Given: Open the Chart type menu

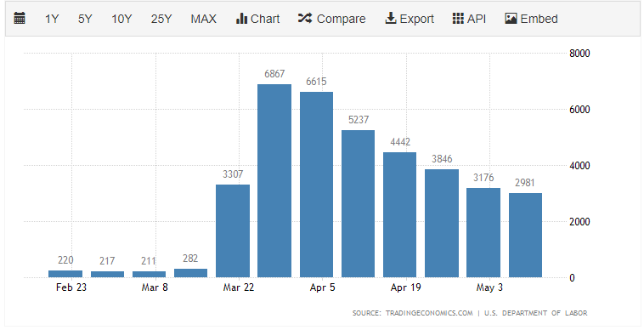Looking at the screenshot, I should [258, 19].
